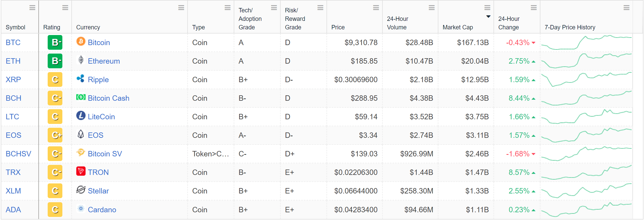The width and height of the screenshot is (644, 220).
Task: Sort by Tech/Adoption Grade header
Action: 250,19
